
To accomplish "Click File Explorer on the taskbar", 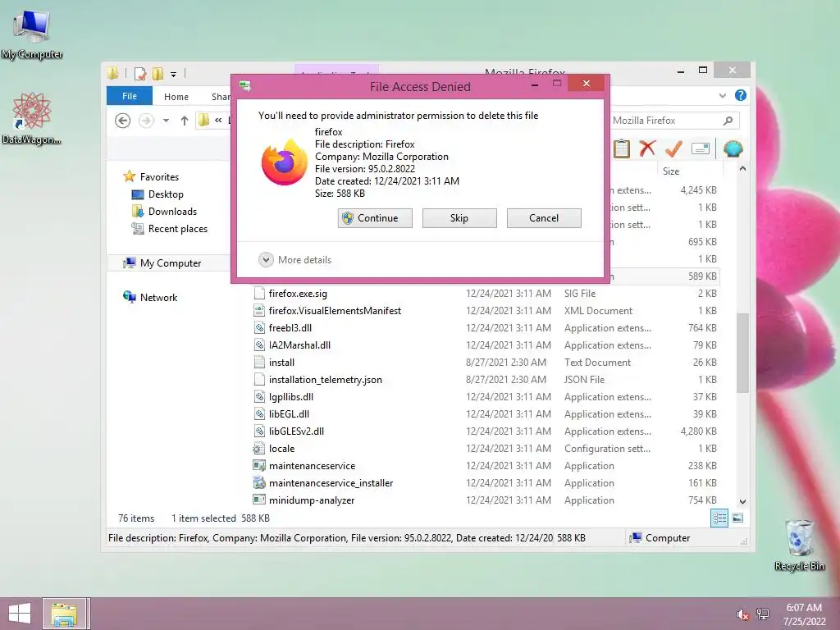I will coord(64,614).
